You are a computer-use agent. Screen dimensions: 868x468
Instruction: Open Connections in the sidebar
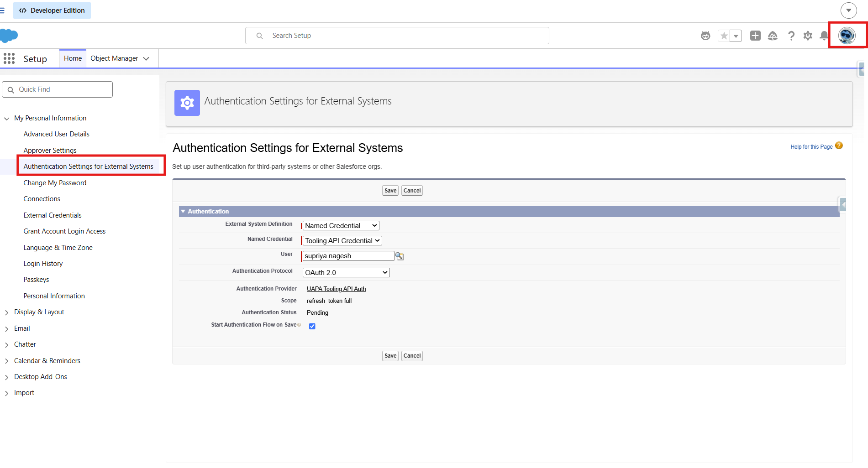click(x=42, y=199)
